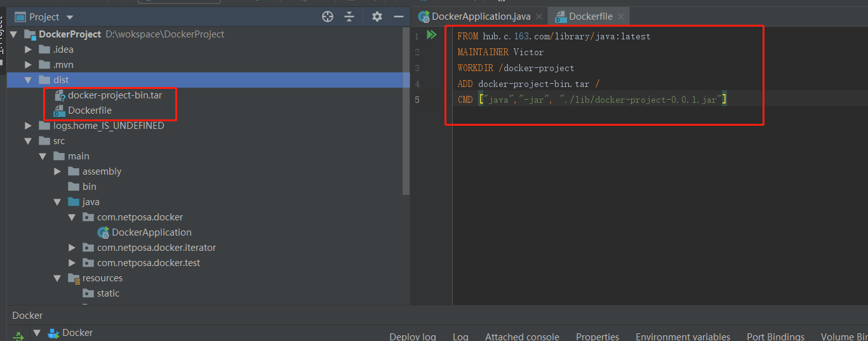This screenshot has width=868, height=341.
Task: Click the assembly folder icon
Action: (x=74, y=171)
